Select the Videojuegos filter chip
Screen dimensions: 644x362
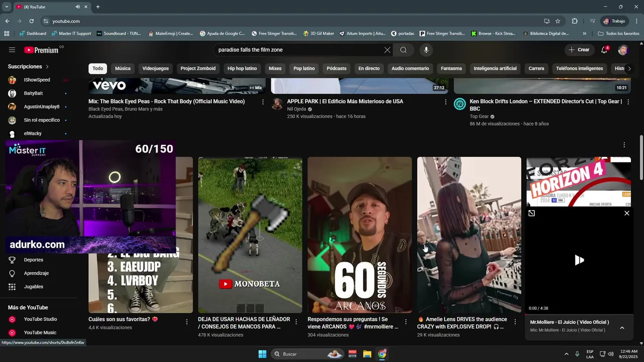point(155,68)
